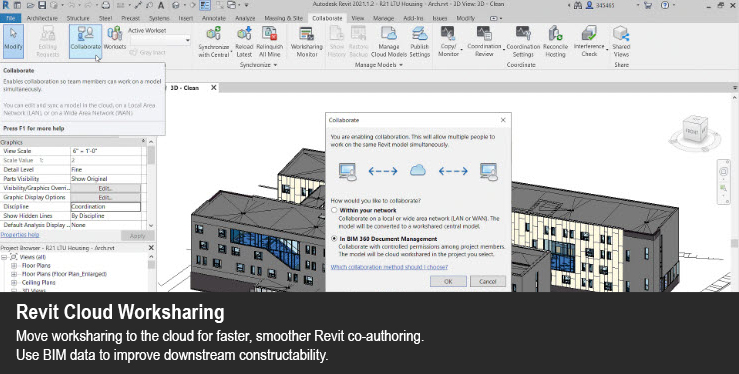This screenshot has width=739, height=374.
Task: Switch to the Manage ribbon tab
Action: [x=383, y=18]
